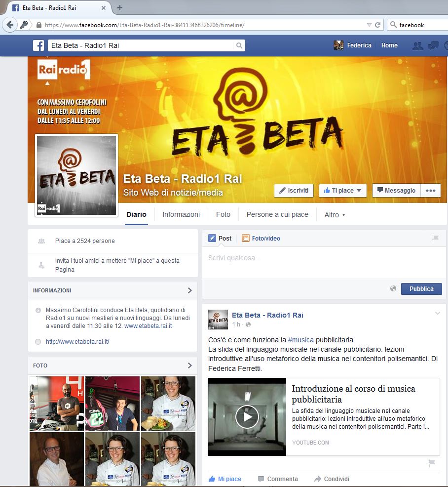Expand the INFORMAZIONI section arrow
This screenshot has height=487, width=448.
pyautogui.click(x=190, y=290)
